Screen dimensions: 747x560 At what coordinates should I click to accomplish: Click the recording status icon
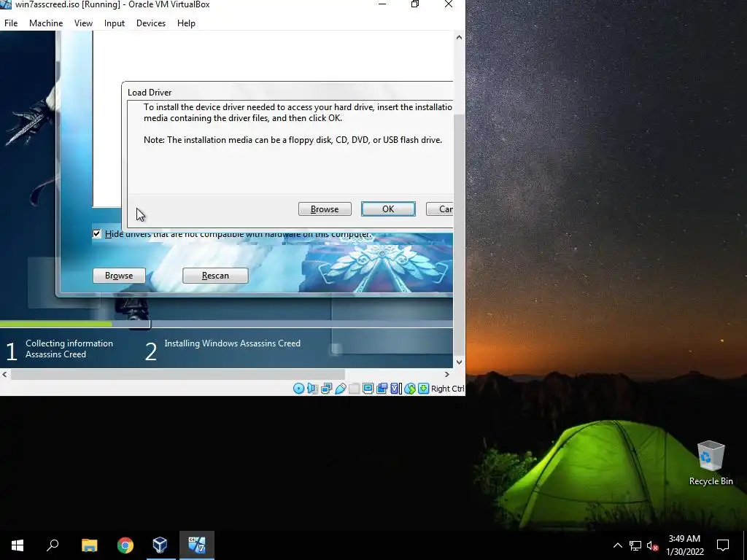point(382,389)
